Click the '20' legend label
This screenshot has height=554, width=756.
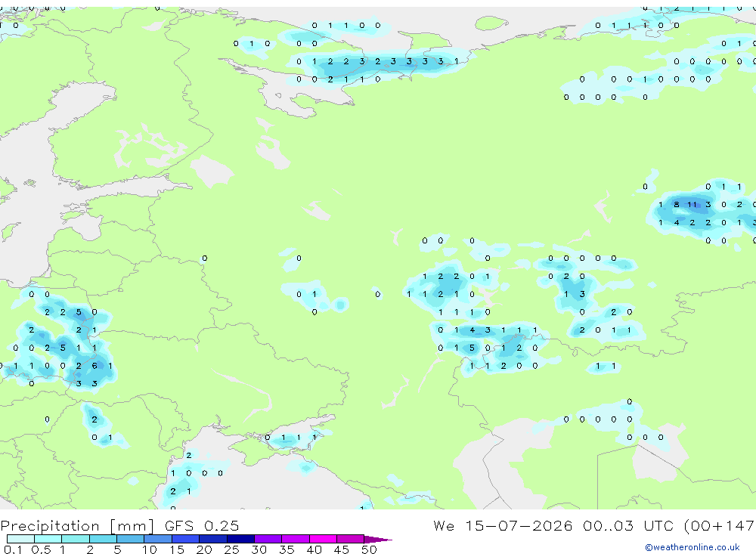[204, 549]
